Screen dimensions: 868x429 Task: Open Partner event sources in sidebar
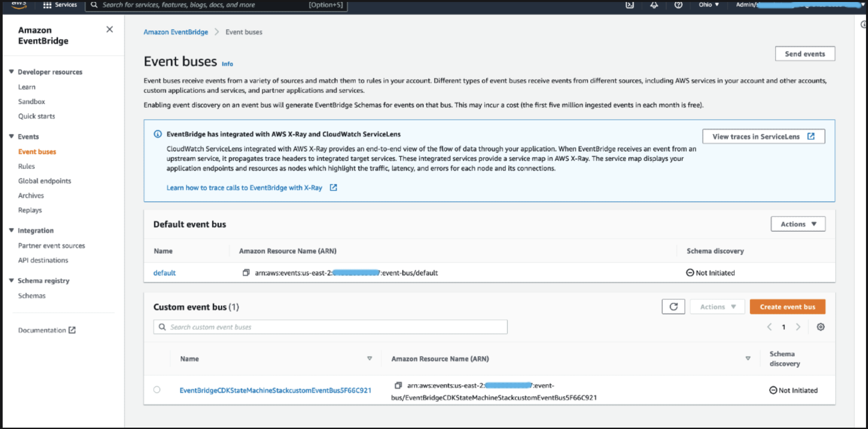(x=52, y=245)
